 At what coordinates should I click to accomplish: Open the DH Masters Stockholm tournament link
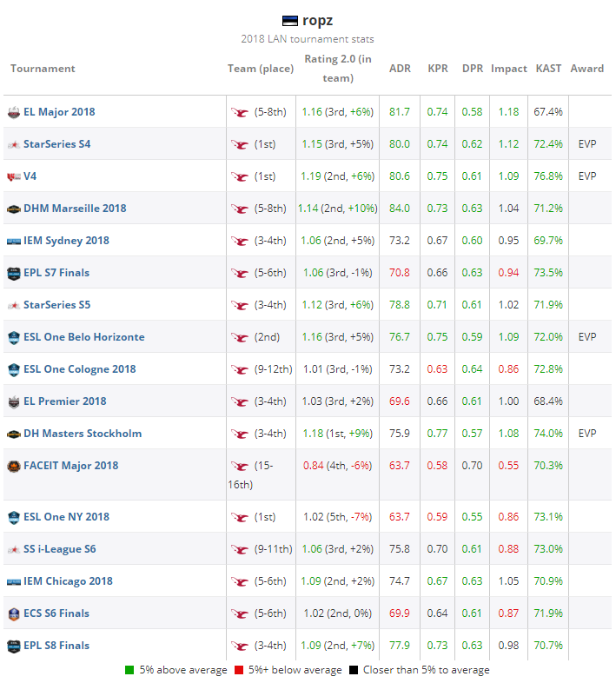click(82, 434)
